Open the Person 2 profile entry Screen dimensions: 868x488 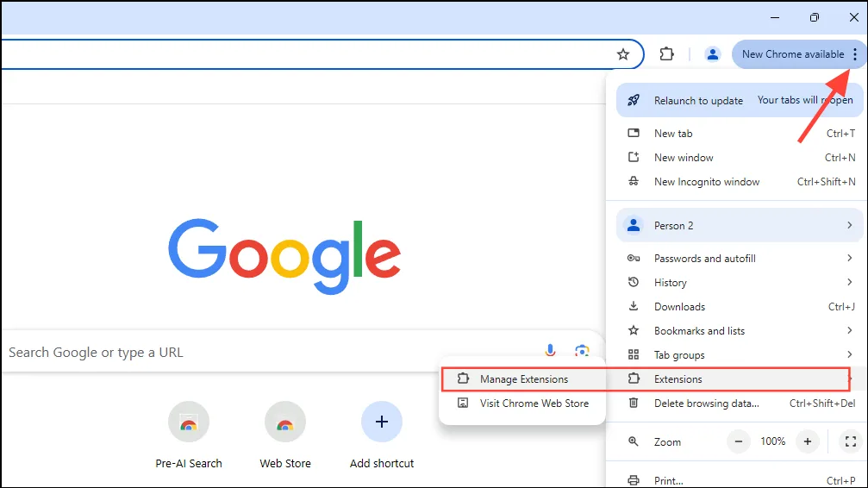tap(740, 225)
